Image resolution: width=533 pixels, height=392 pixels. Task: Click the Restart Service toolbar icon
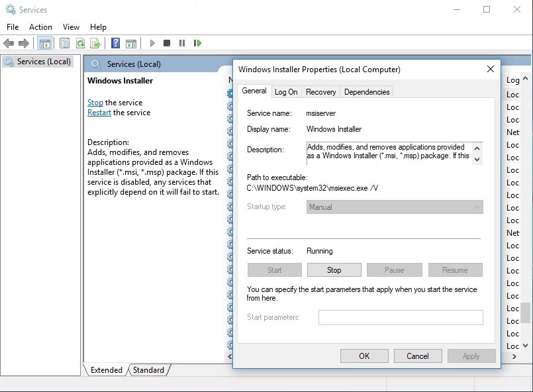coord(197,43)
